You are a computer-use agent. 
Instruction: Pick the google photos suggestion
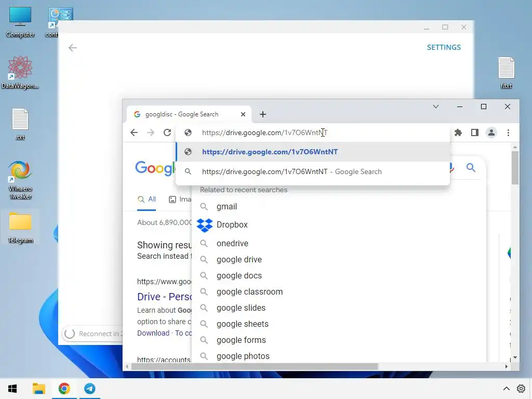click(x=243, y=356)
